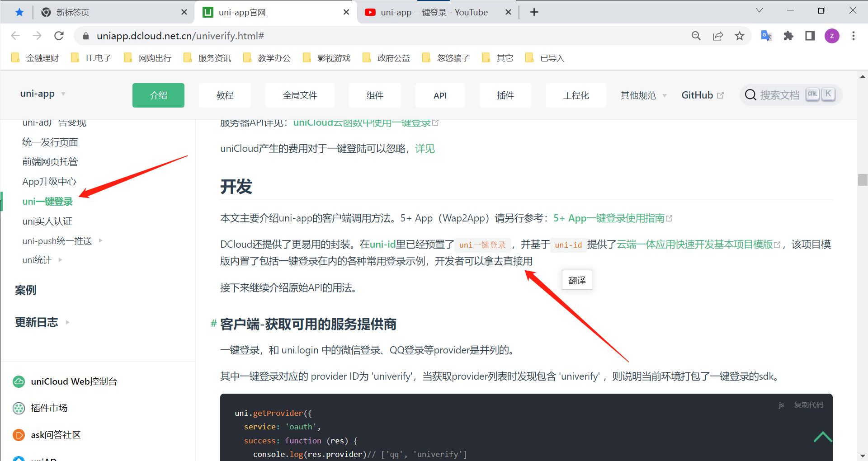Bookmark this page with star icon

coord(739,36)
